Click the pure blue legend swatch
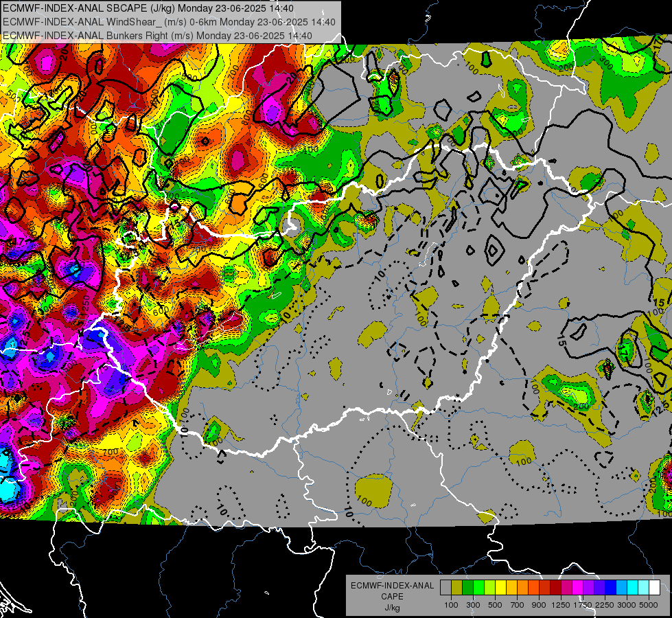This screenshot has height=618, width=672. point(611,588)
